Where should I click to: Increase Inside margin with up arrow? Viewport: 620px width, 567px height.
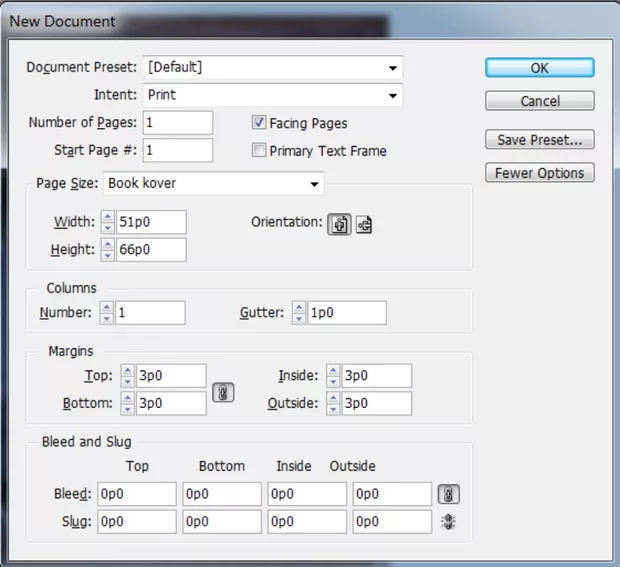(x=333, y=370)
